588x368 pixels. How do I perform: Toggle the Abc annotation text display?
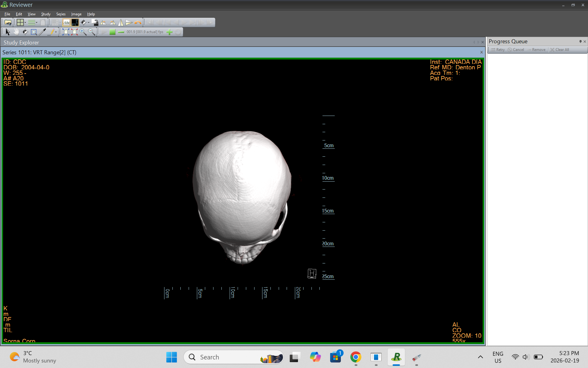(66, 22)
